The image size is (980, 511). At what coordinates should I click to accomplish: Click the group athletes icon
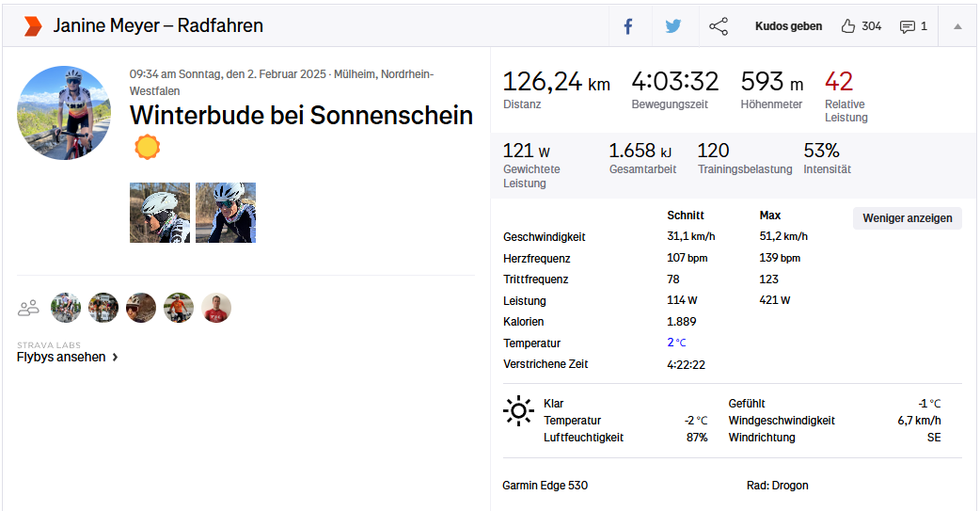tap(28, 308)
